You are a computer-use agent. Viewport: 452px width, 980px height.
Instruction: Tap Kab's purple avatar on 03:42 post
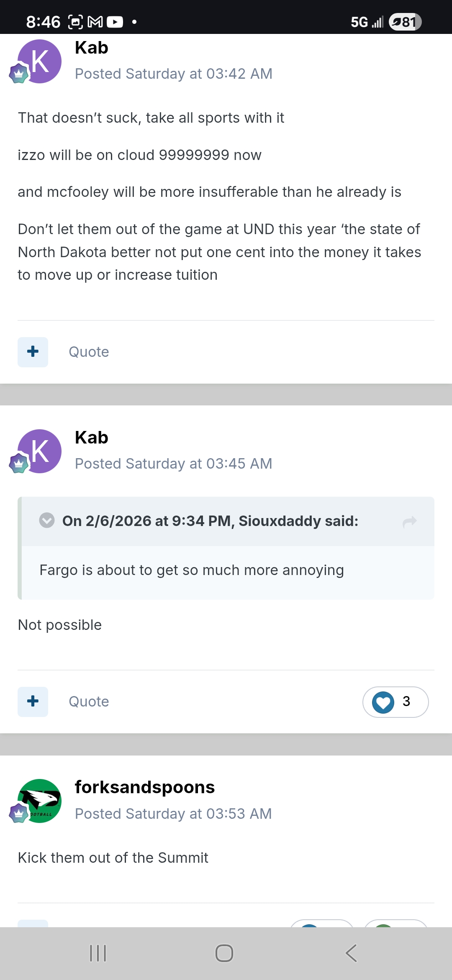(x=40, y=61)
